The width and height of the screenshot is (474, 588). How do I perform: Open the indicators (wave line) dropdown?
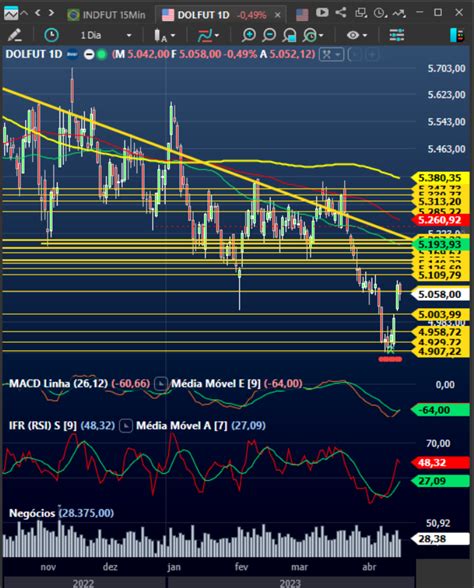coord(208,35)
